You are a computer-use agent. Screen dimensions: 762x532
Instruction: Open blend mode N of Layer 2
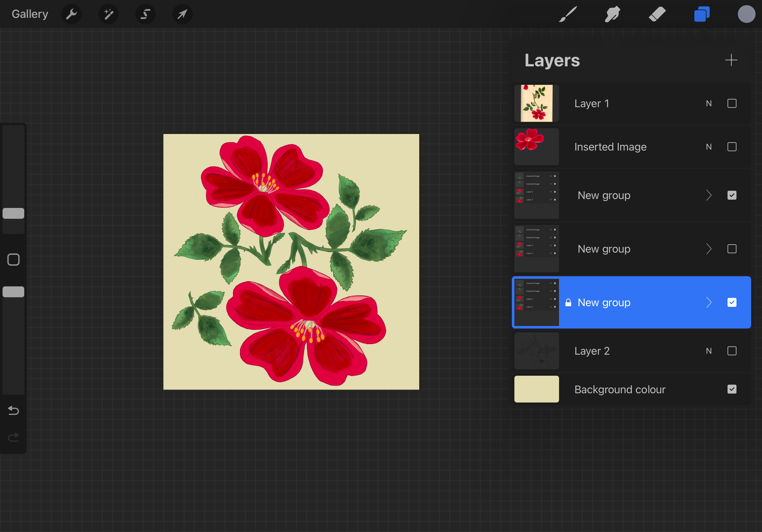[x=709, y=351]
